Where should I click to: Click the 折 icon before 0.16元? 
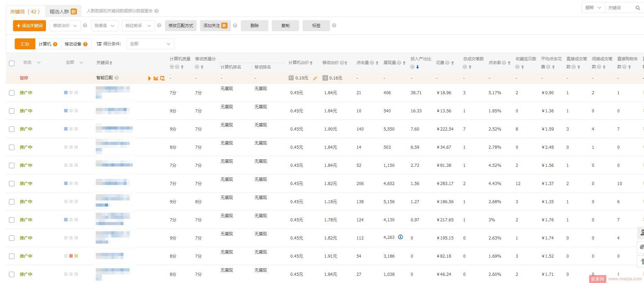tap(325, 78)
